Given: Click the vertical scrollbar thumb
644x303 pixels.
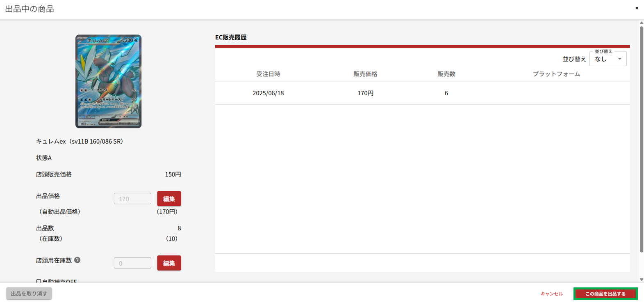Looking at the screenshot, I should (641, 140).
